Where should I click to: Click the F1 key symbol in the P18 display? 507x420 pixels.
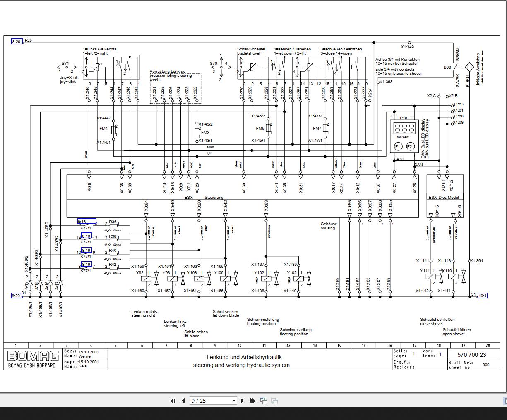(x=397, y=146)
